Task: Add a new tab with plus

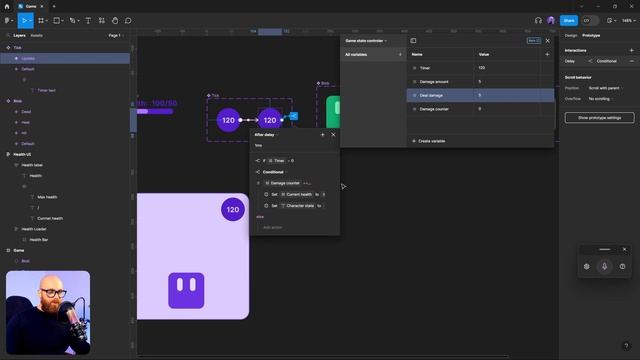Action: click(54, 7)
